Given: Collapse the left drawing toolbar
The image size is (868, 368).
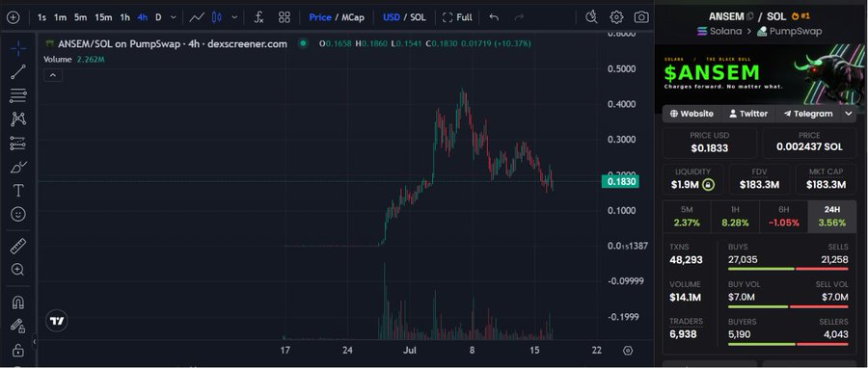Looking at the screenshot, I should tap(34, 342).
